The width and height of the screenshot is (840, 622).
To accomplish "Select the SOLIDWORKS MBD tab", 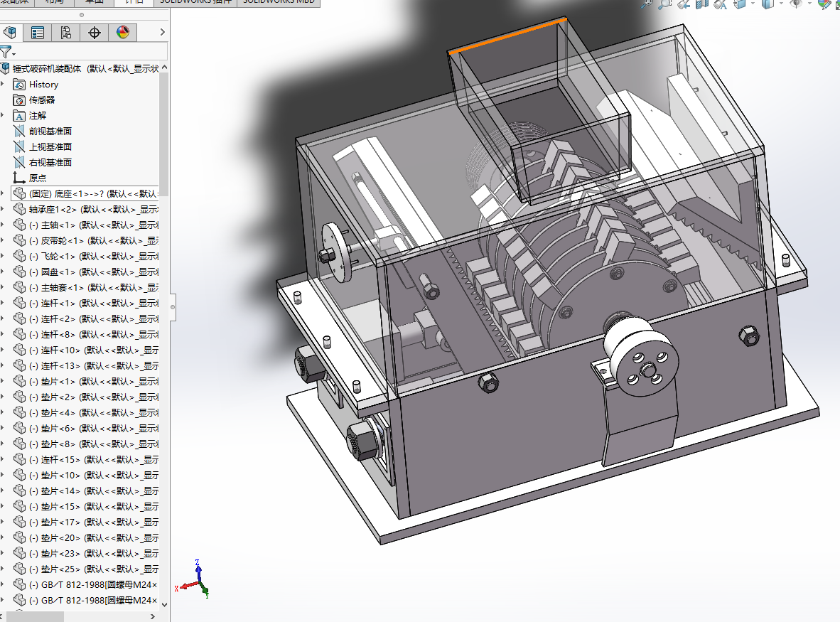I will [279, 1].
